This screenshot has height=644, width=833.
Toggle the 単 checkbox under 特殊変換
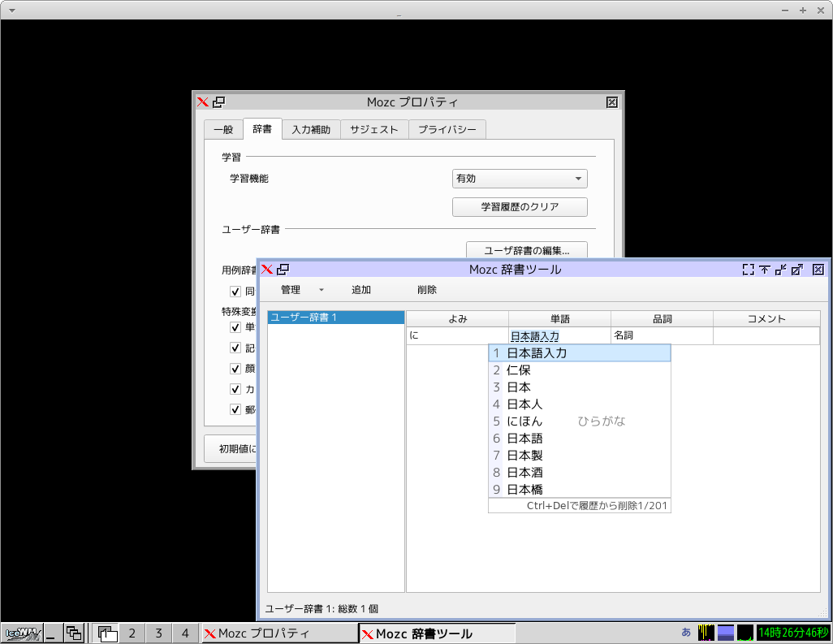(x=235, y=327)
